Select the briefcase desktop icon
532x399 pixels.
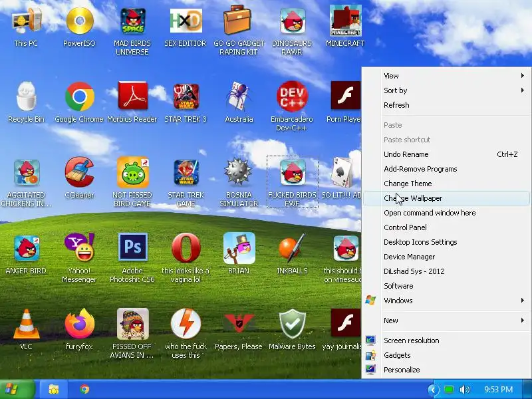pyautogui.click(x=239, y=21)
